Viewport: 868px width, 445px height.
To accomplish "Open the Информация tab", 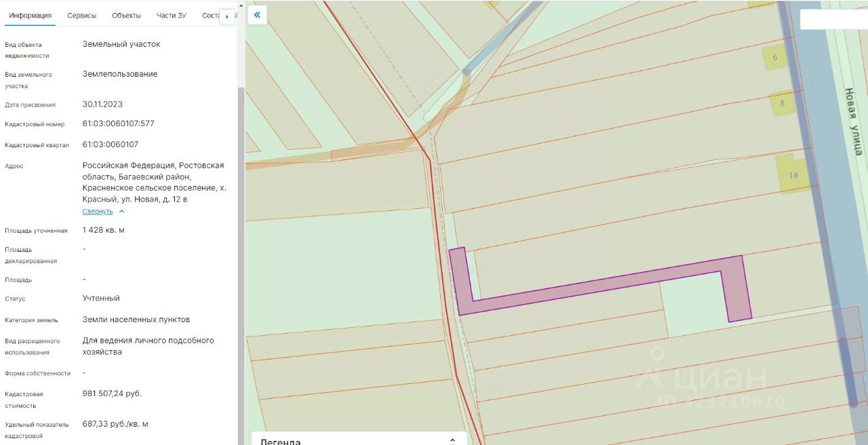I will pyautogui.click(x=31, y=16).
